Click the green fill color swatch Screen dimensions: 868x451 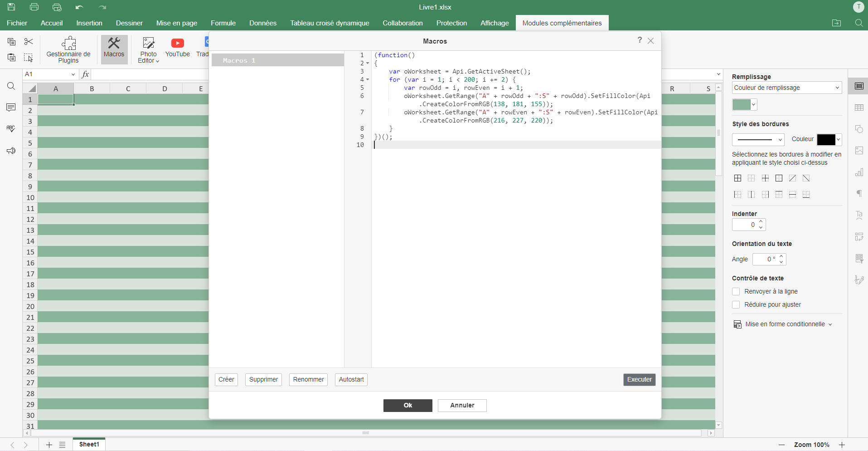click(x=742, y=105)
